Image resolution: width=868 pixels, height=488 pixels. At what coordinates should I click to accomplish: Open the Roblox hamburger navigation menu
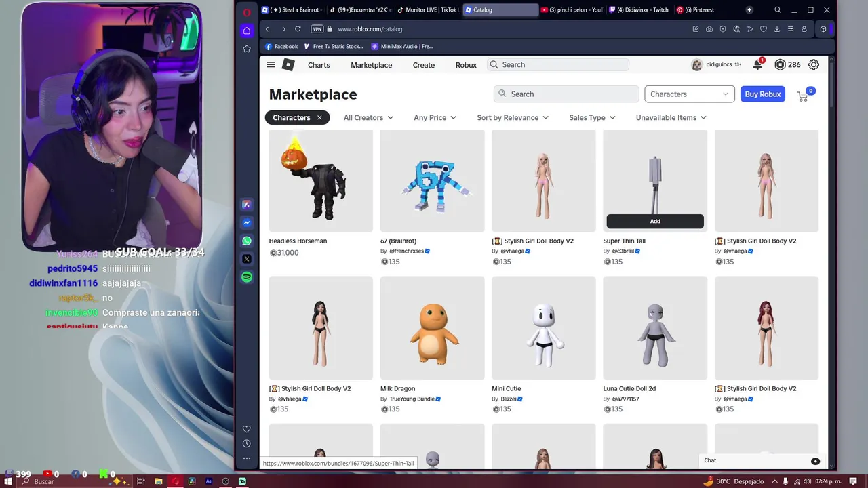[x=271, y=65]
